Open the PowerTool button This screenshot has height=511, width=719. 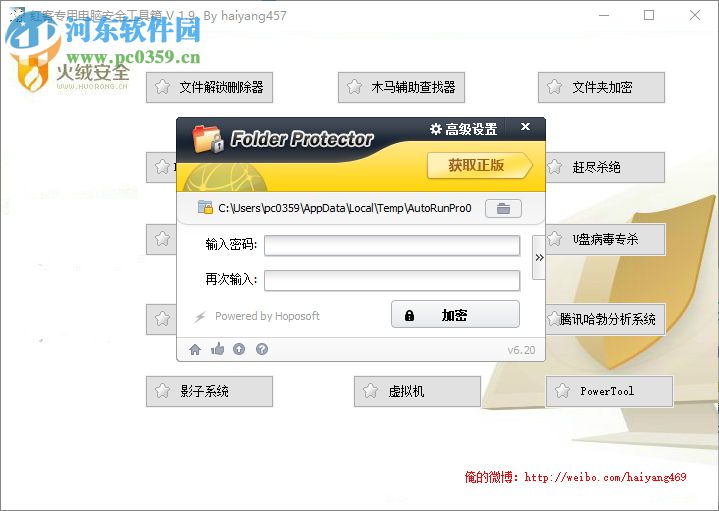pyautogui.click(x=609, y=391)
